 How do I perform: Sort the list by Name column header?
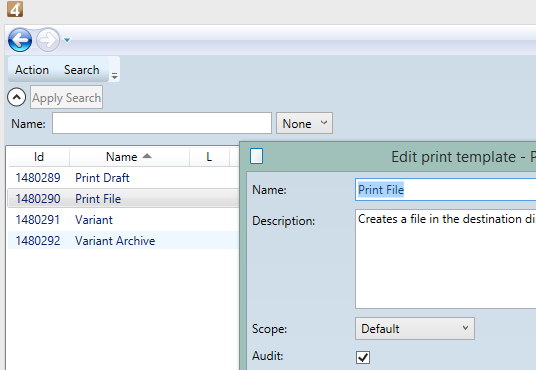pyautogui.click(x=129, y=157)
